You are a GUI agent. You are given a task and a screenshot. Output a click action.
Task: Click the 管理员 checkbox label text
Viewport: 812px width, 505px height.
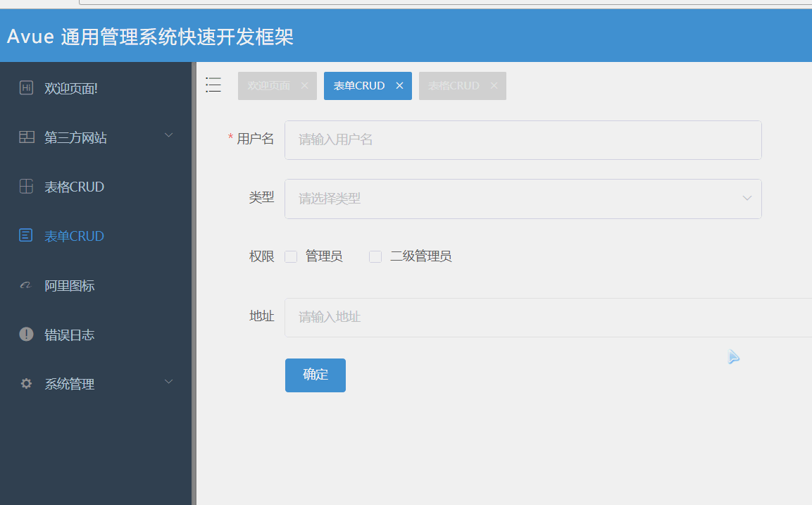[x=324, y=256]
